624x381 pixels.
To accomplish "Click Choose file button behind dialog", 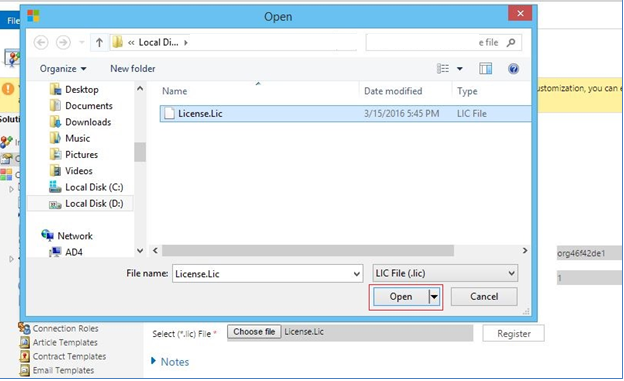I will pos(254,332).
